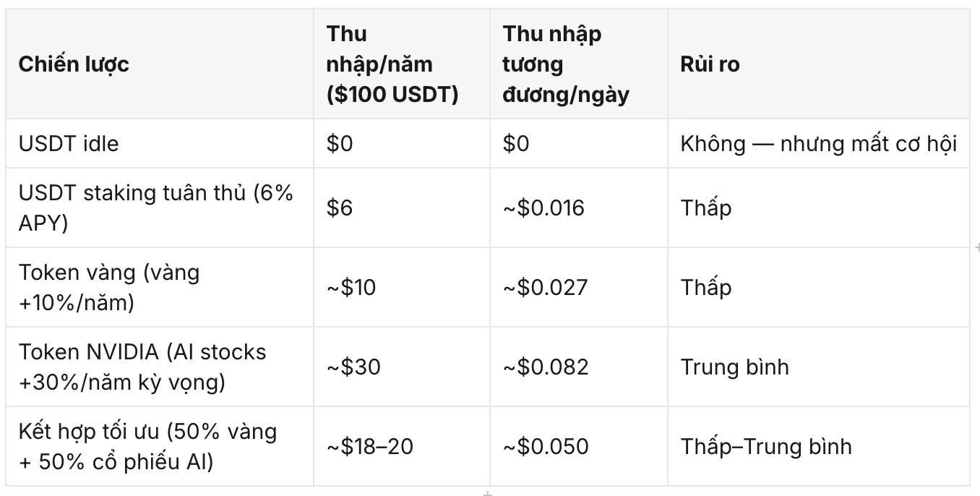The width and height of the screenshot is (980, 496).
Task: Click the 'Token vàng (vàng +10%/năm)' cell
Action: click(160, 287)
